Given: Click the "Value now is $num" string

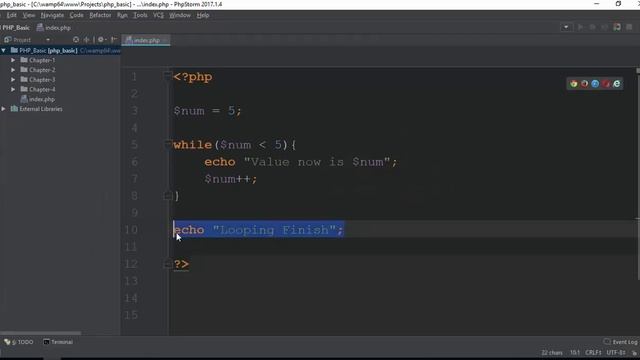Looking at the screenshot, I should [316, 162].
